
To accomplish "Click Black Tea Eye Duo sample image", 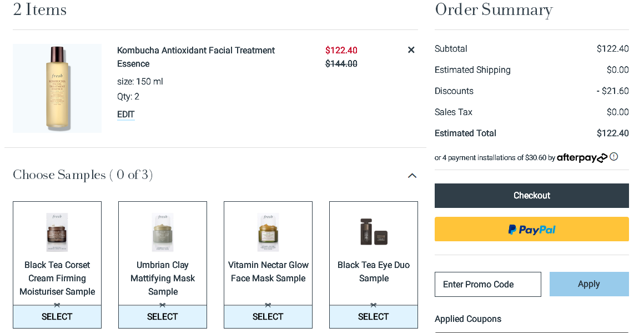I will (x=374, y=232).
